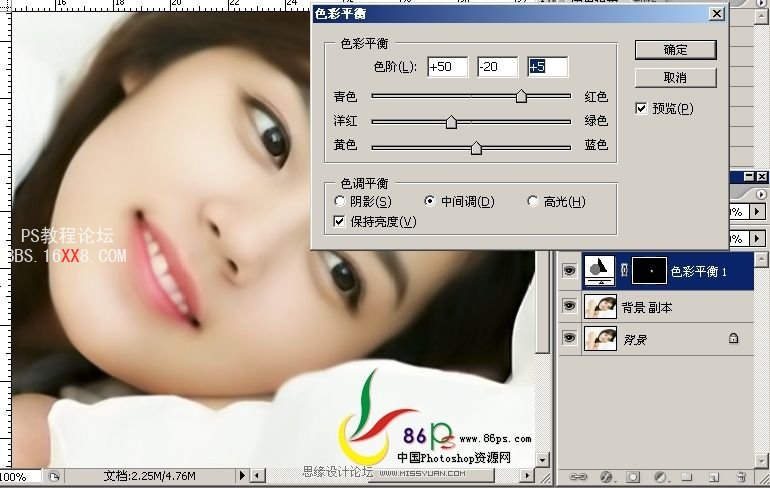
Task: Click the delete layer trash icon
Action: [740, 476]
